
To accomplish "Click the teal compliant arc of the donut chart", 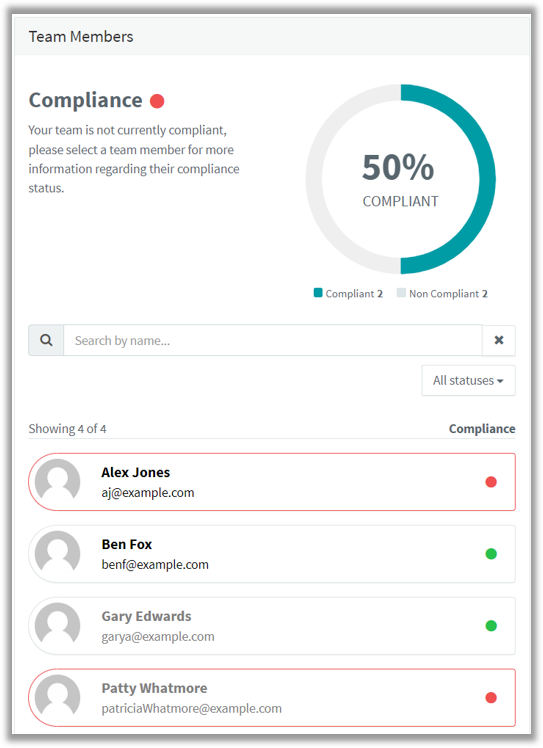I will [487, 179].
